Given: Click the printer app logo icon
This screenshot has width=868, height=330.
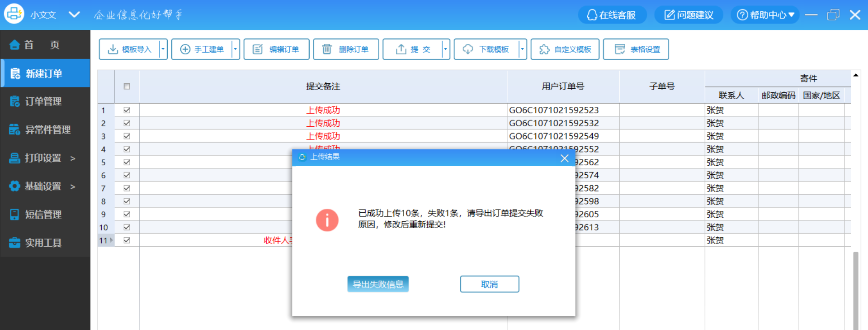Looking at the screenshot, I should [14, 14].
